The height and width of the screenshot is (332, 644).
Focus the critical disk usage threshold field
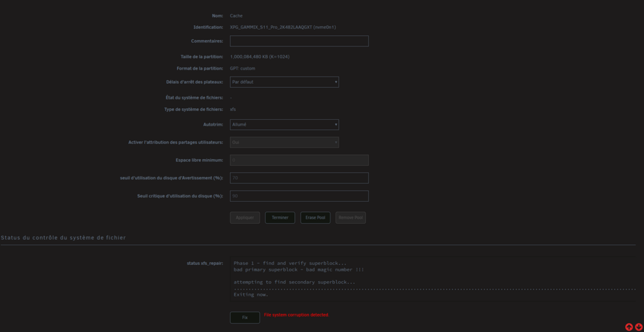tap(299, 196)
